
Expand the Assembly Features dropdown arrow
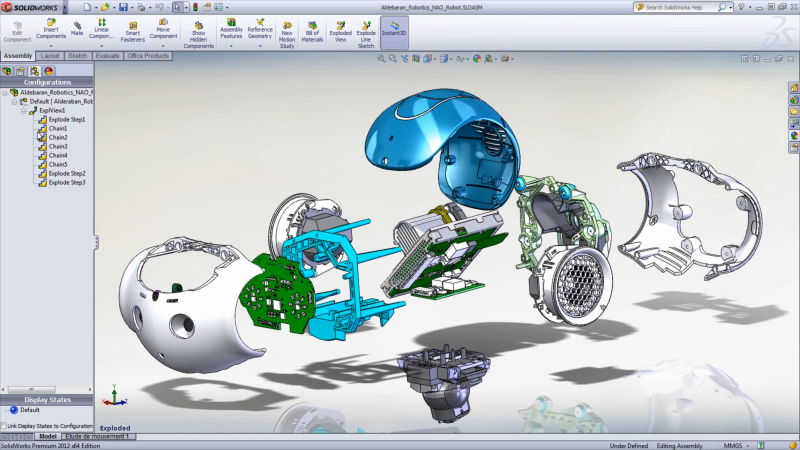tap(231, 46)
